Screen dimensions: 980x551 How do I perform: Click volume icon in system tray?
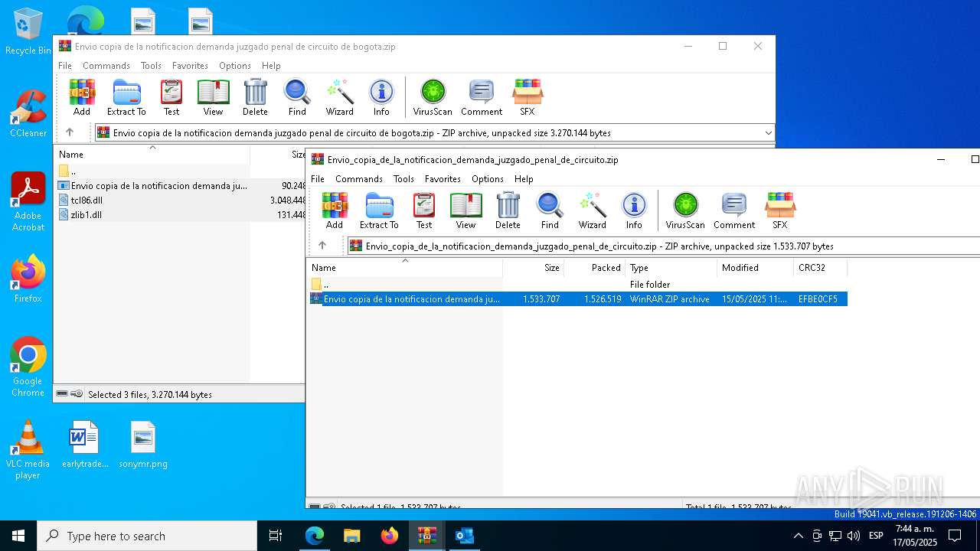(x=854, y=536)
